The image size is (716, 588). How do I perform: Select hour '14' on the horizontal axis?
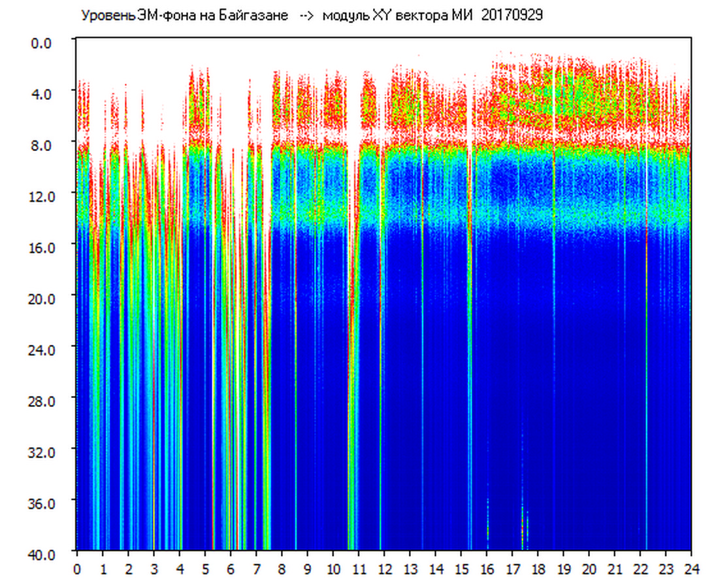click(435, 568)
